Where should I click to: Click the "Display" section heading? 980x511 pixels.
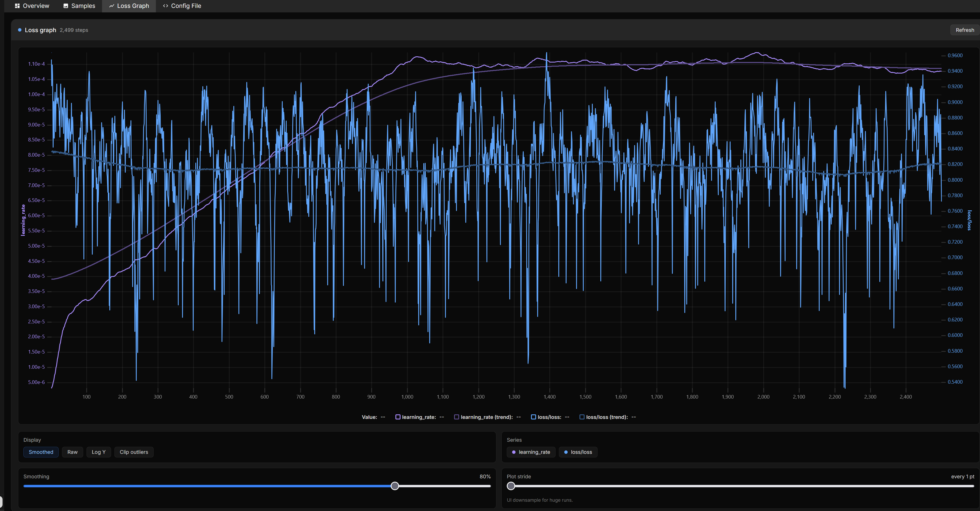pos(32,440)
